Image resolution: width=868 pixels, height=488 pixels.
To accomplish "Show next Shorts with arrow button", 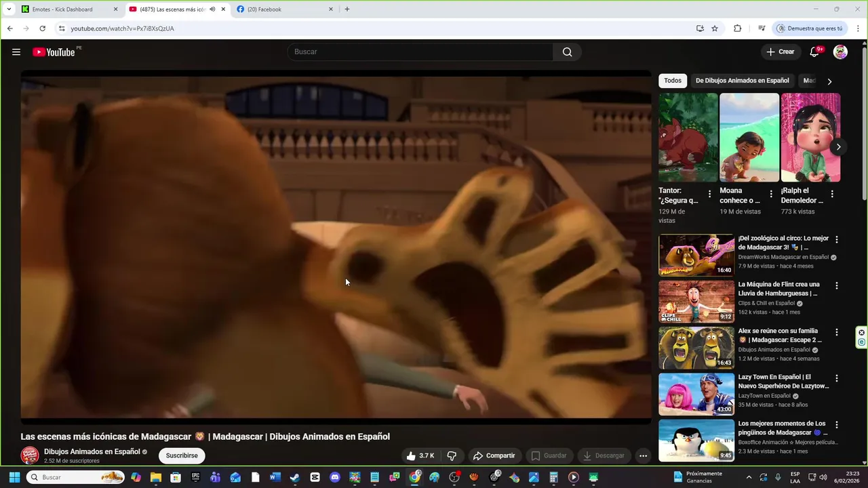I will point(838,146).
